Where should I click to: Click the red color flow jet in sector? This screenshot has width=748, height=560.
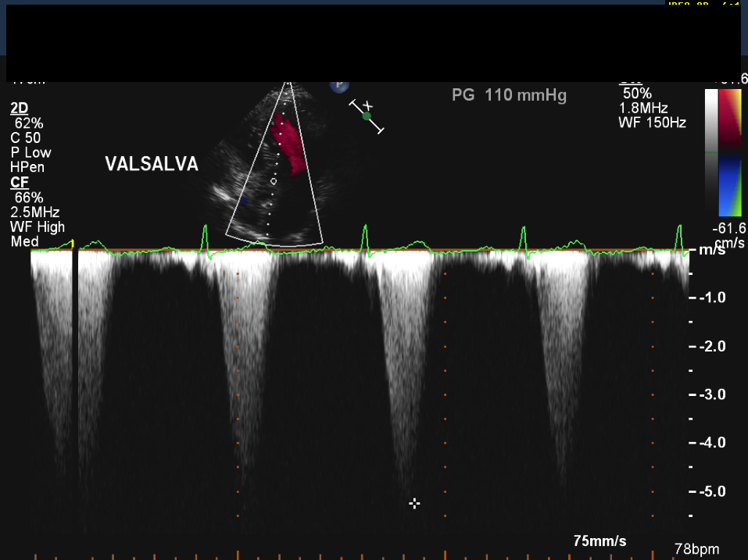(x=291, y=144)
